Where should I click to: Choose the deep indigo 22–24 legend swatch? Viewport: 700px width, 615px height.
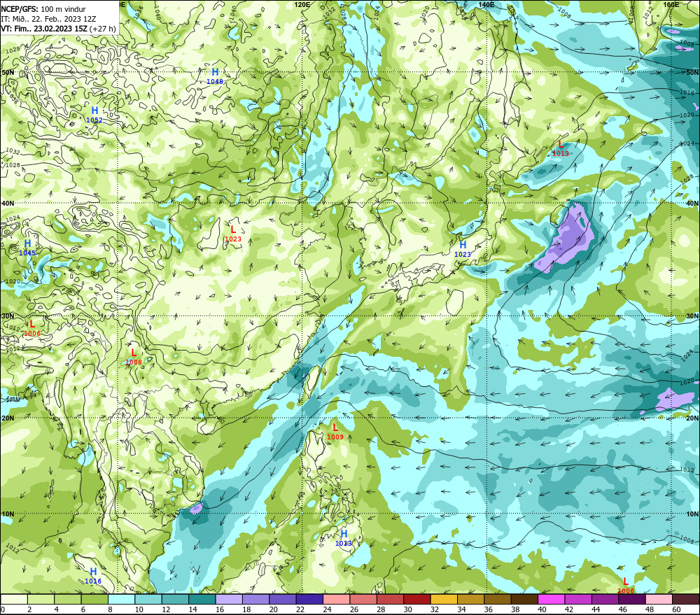pos(309,599)
